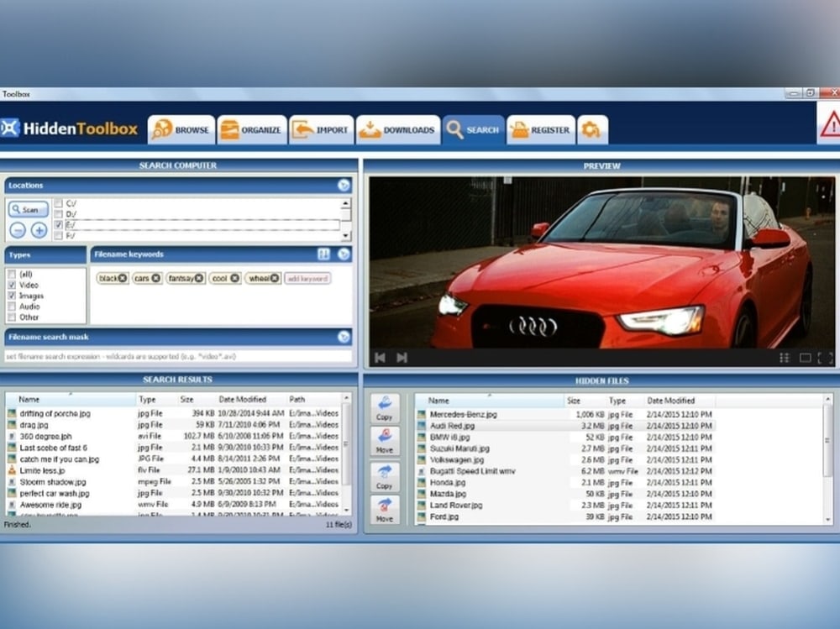
Task: Skip to first frame in the preview player
Action: [x=381, y=357]
